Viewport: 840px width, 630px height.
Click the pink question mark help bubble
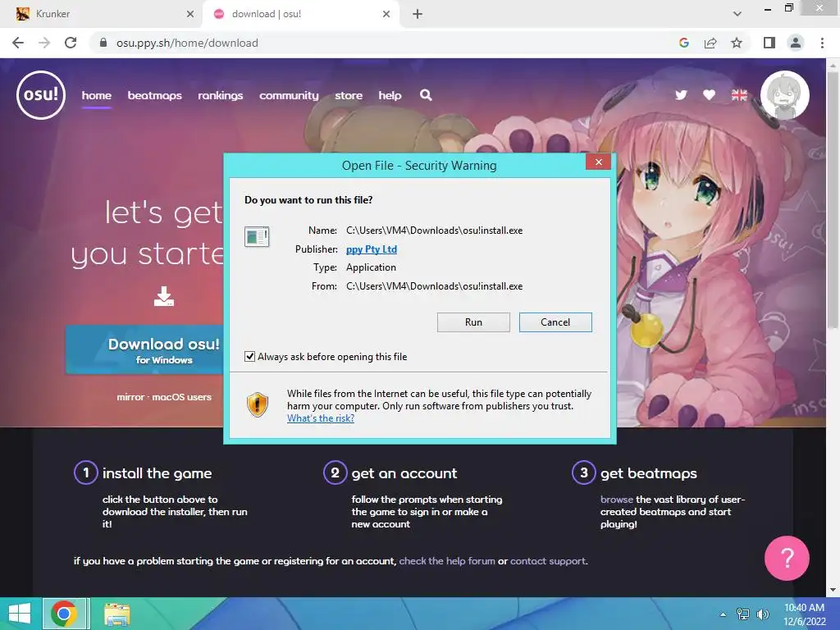(x=787, y=558)
